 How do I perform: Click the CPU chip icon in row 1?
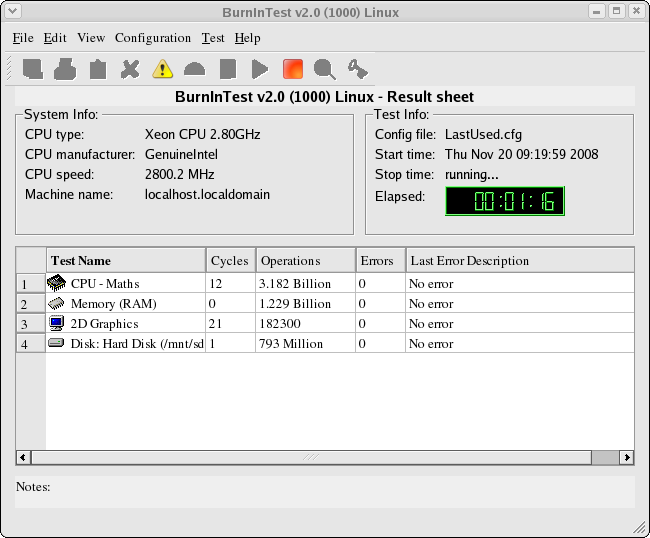(x=56, y=283)
